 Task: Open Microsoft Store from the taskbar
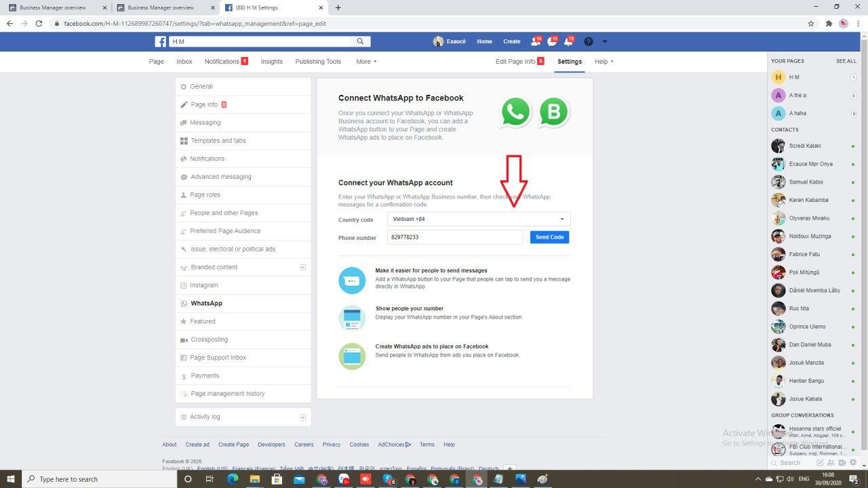[x=277, y=479]
